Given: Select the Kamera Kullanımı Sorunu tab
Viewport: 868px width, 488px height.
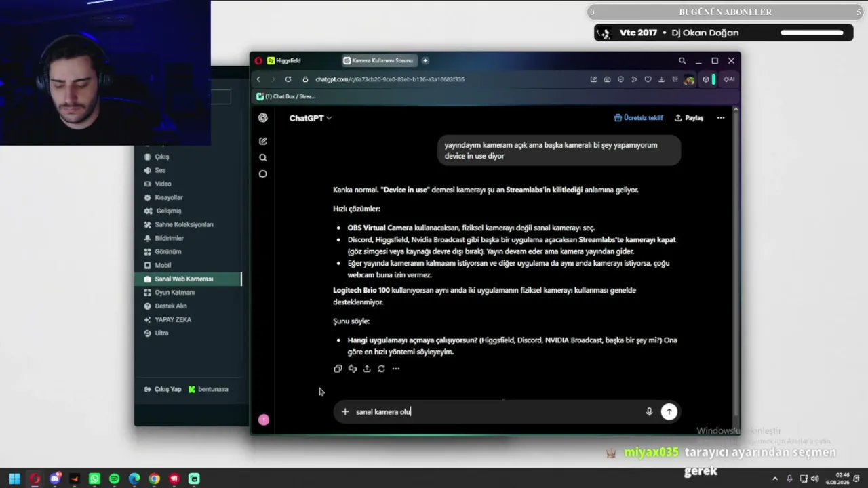Looking at the screenshot, I should tap(379, 60).
